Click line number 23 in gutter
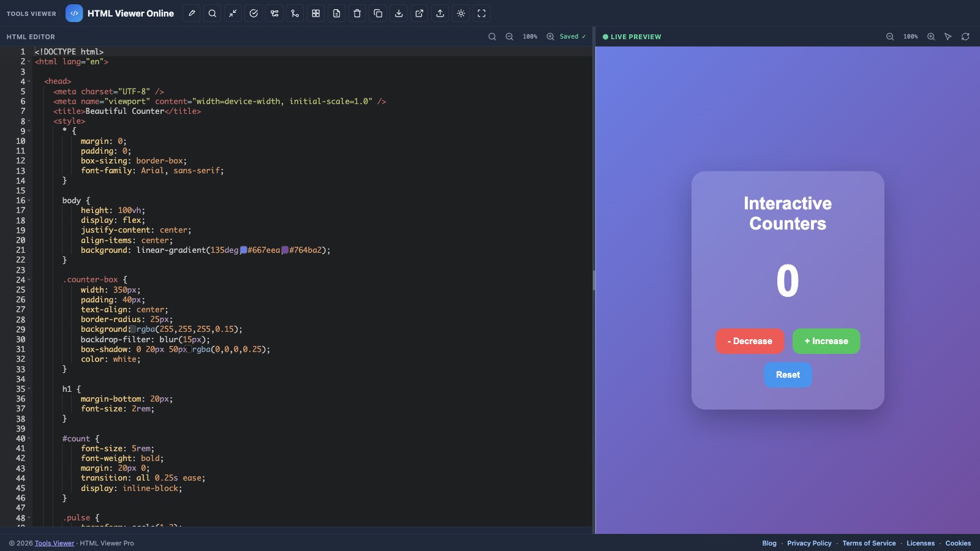 20,270
